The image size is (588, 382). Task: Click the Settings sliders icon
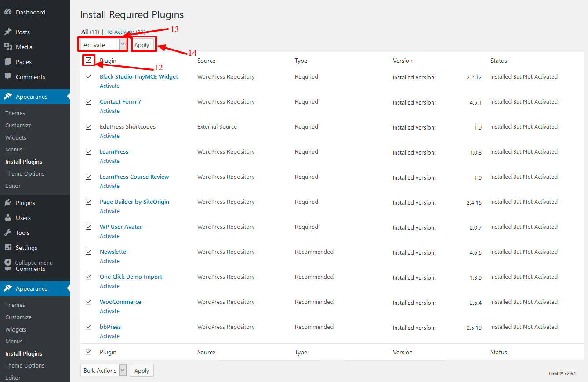tap(8, 248)
